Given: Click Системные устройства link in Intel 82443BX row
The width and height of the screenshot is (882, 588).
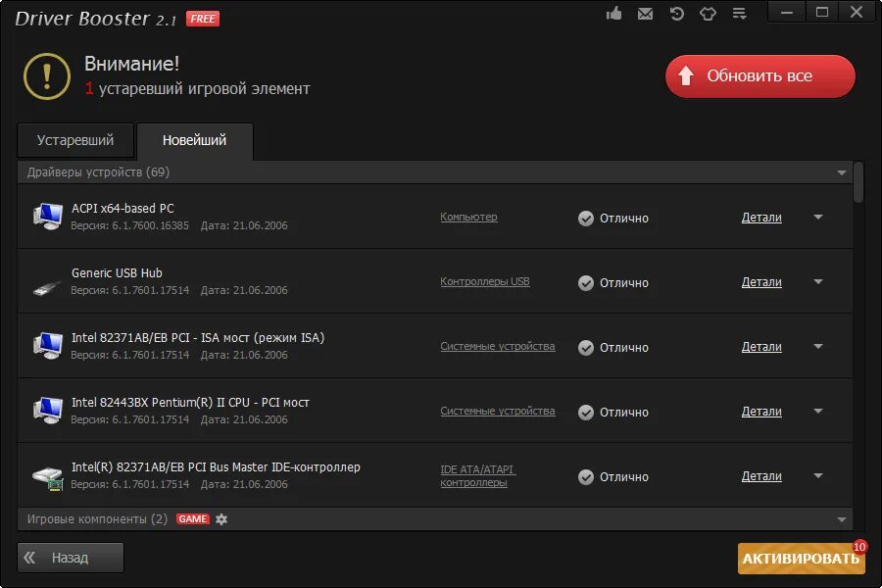Looking at the screenshot, I should tap(497, 411).
